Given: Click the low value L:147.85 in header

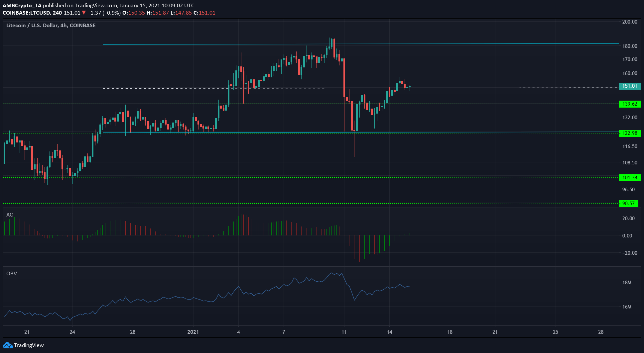Looking at the screenshot, I should (x=181, y=13).
